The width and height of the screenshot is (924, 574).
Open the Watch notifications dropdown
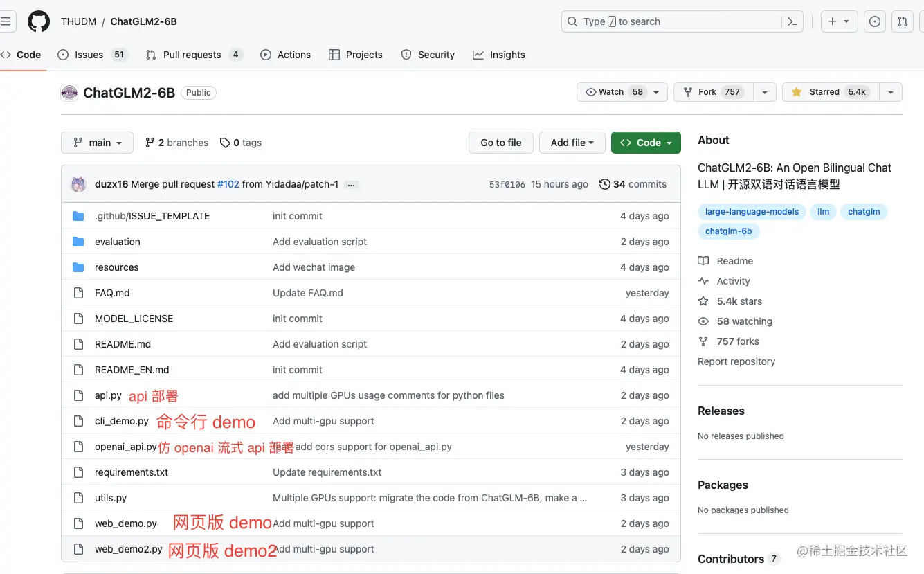(622, 92)
